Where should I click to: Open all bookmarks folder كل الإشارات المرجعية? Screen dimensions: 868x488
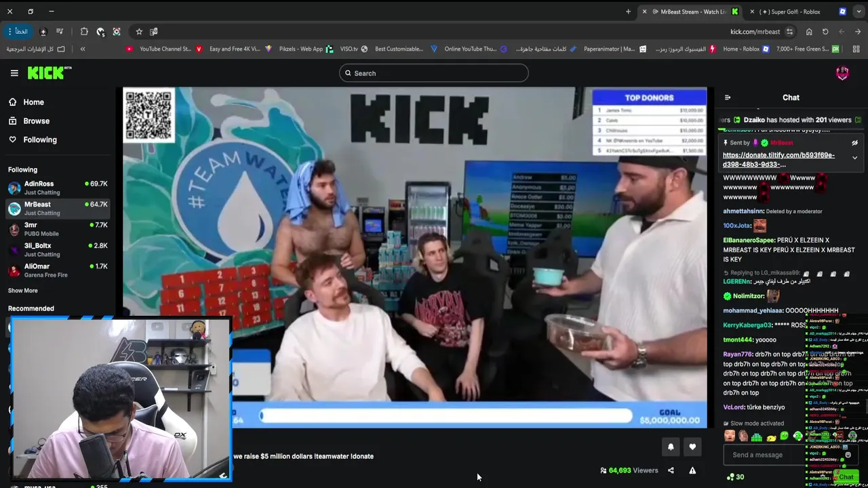tap(36, 49)
